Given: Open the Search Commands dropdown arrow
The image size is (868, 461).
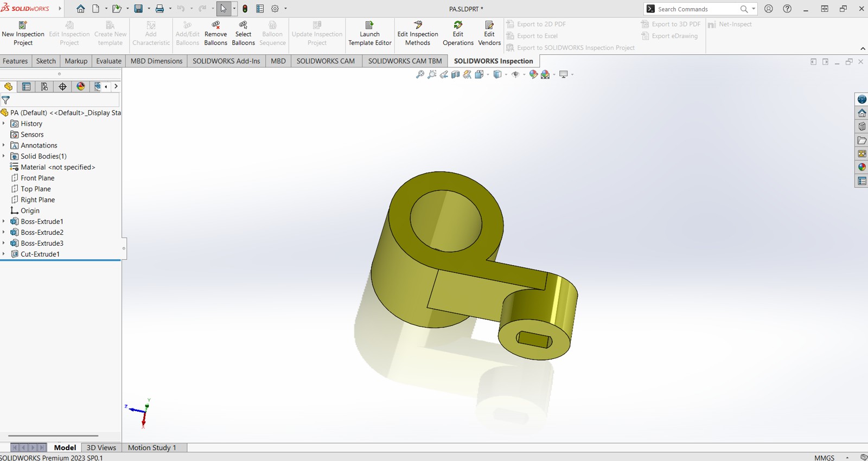Looking at the screenshot, I should tap(754, 9).
